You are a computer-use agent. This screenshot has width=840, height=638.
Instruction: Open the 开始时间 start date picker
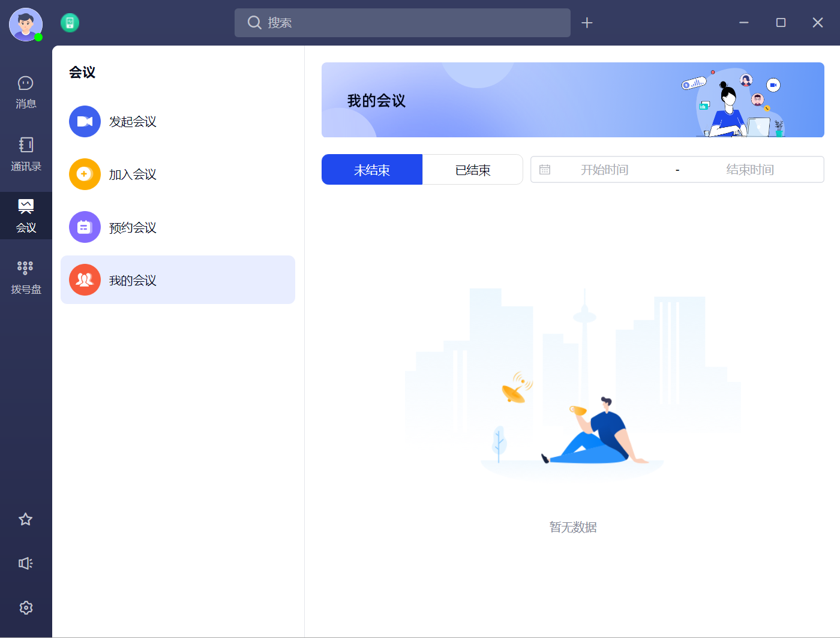tap(604, 170)
